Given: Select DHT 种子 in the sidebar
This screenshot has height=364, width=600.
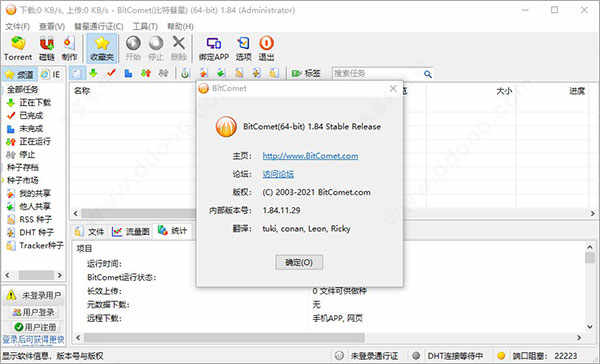Looking at the screenshot, I should coord(36,232).
